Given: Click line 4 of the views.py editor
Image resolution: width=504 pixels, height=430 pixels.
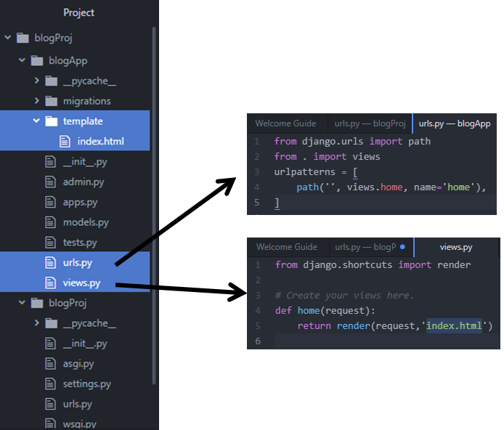Looking at the screenshot, I should [363, 311].
